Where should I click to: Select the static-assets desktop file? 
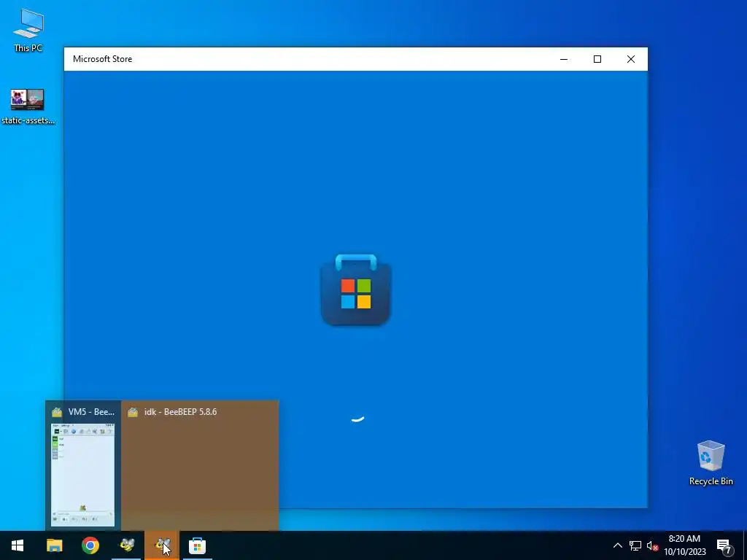28,106
